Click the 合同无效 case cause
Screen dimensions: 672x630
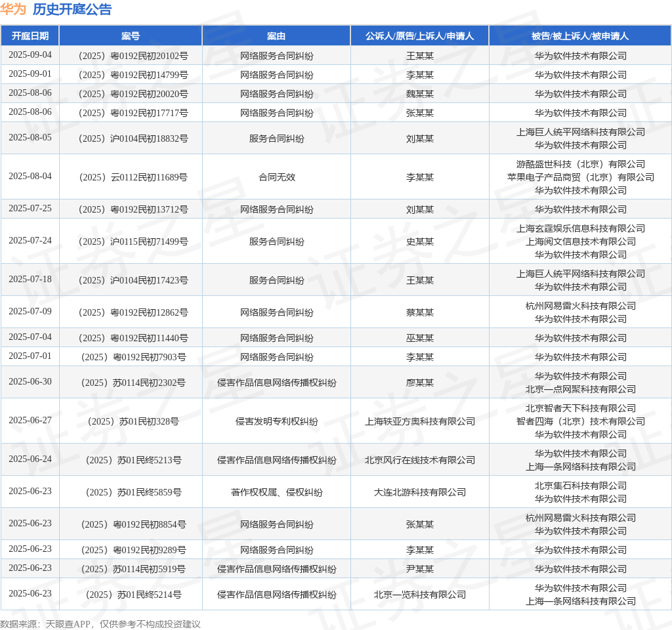click(x=277, y=177)
